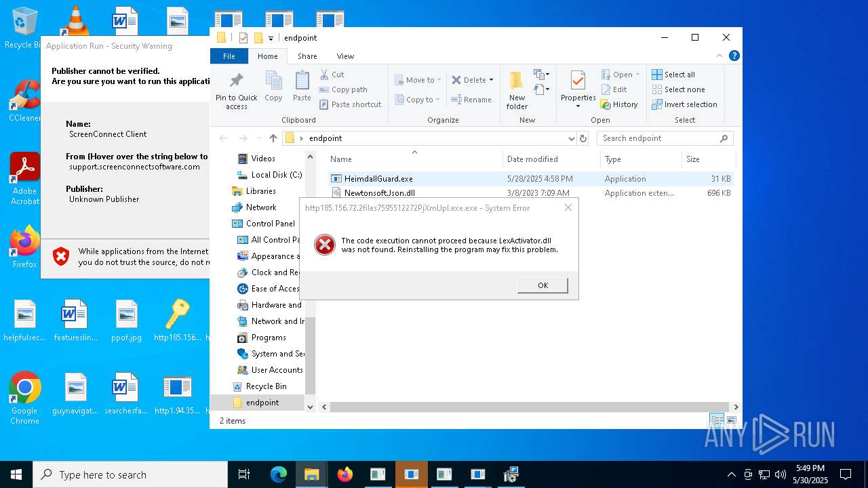Screen dimensions: 868x488
Task: Click the Edit ribbon item
Action: pos(614,89)
